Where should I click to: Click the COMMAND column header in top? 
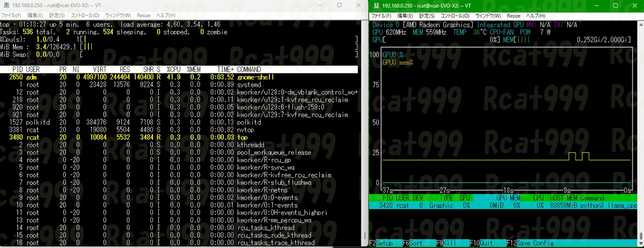click(x=249, y=70)
